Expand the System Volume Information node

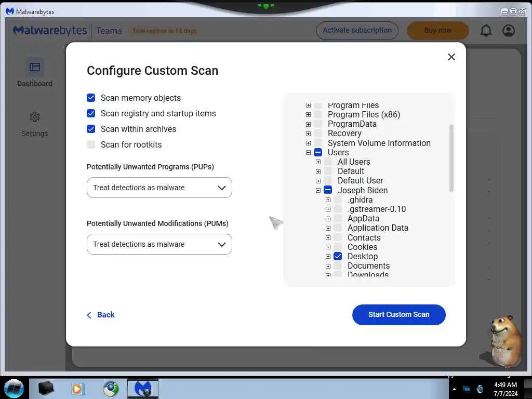tap(308, 143)
